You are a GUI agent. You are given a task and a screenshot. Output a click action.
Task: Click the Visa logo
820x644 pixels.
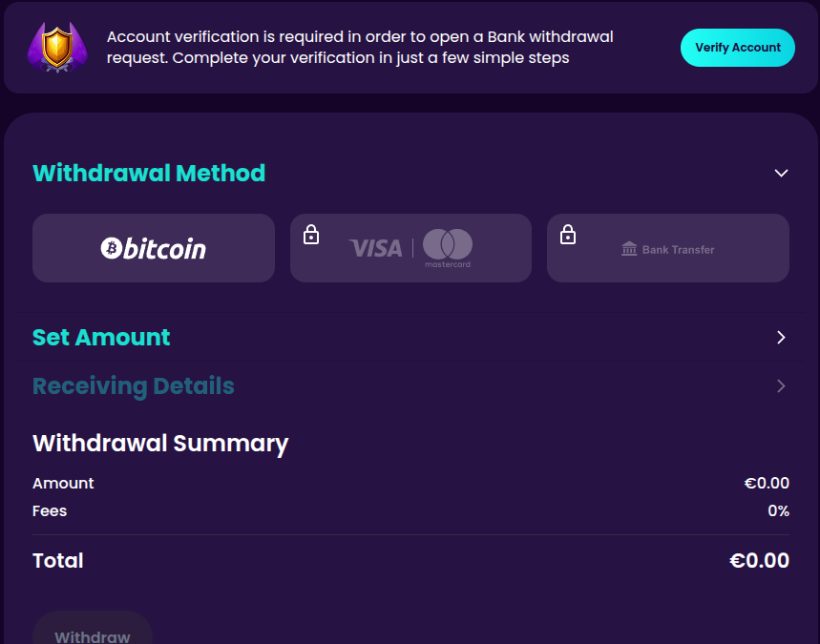click(x=376, y=248)
